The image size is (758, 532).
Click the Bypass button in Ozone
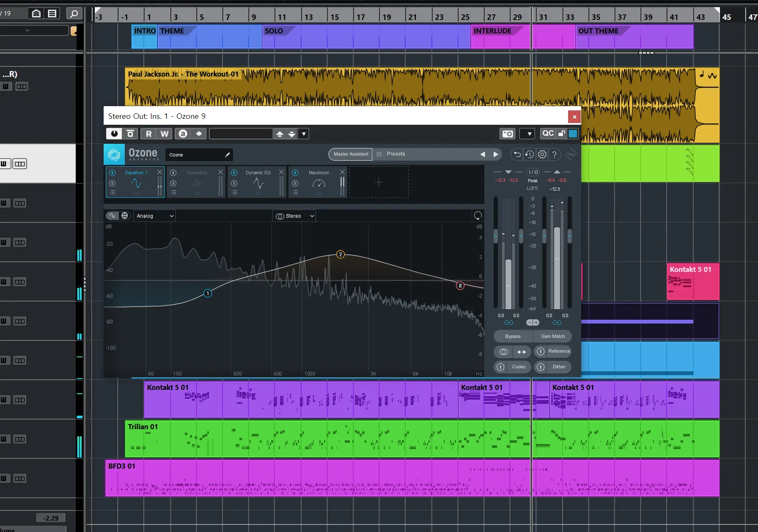[513, 336]
